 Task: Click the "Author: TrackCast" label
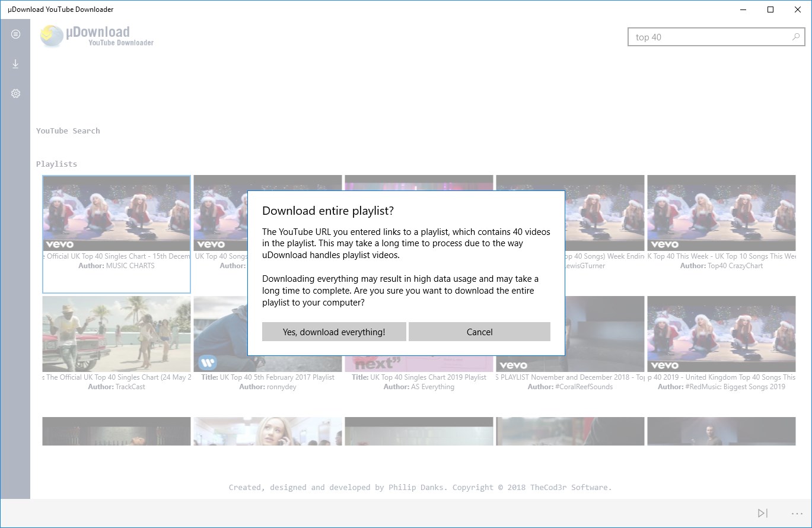116,387
